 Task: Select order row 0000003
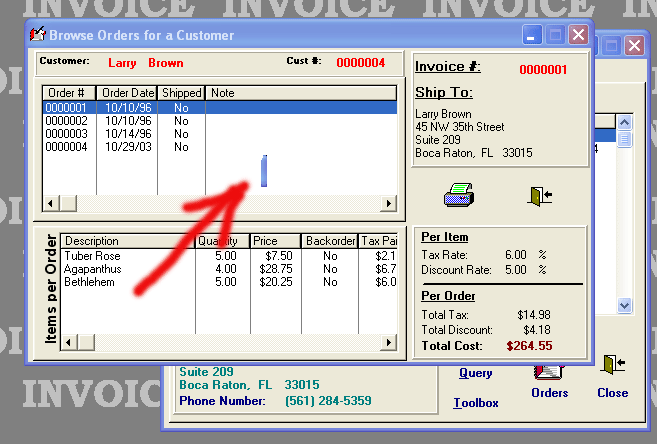click(68, 134)
